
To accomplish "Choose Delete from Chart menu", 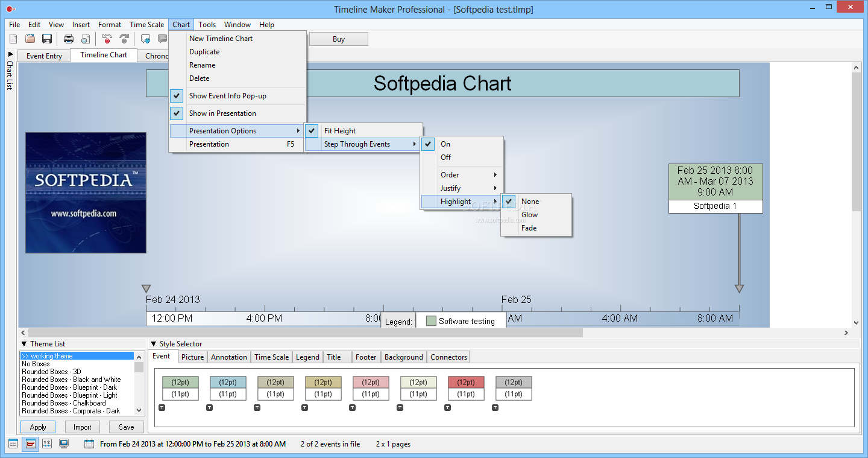I will click(238, 78).
